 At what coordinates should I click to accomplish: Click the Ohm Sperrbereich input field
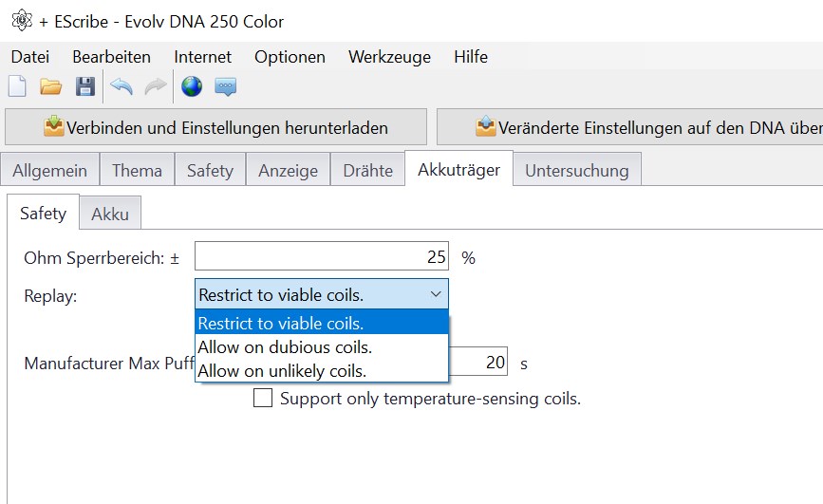pos(321,256)
